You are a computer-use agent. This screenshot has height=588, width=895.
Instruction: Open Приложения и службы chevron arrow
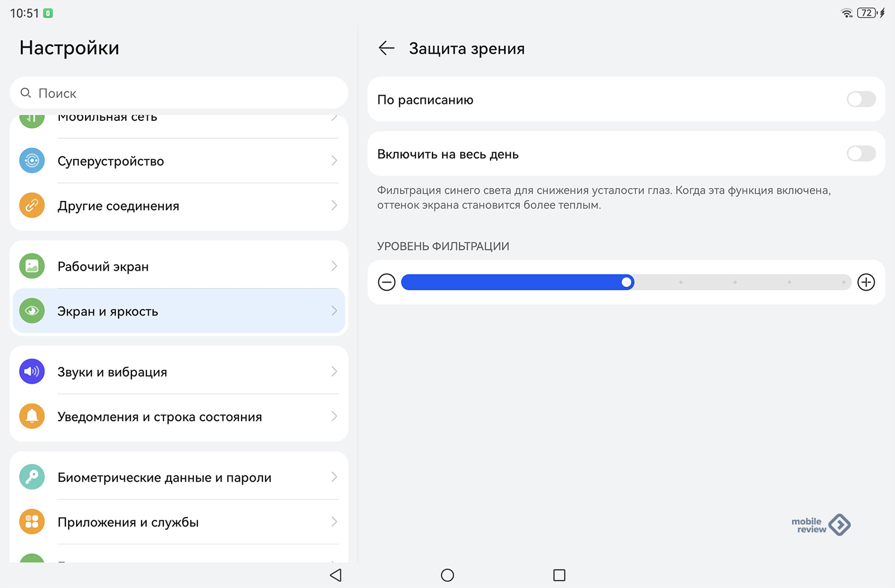tap(334, 522)
